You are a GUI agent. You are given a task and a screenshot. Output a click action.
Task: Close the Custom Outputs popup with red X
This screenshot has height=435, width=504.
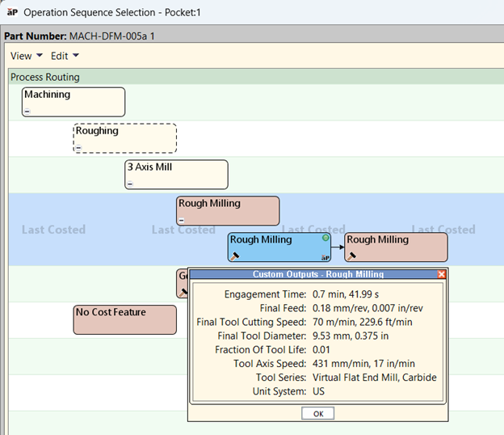click(x=442, y=275)
